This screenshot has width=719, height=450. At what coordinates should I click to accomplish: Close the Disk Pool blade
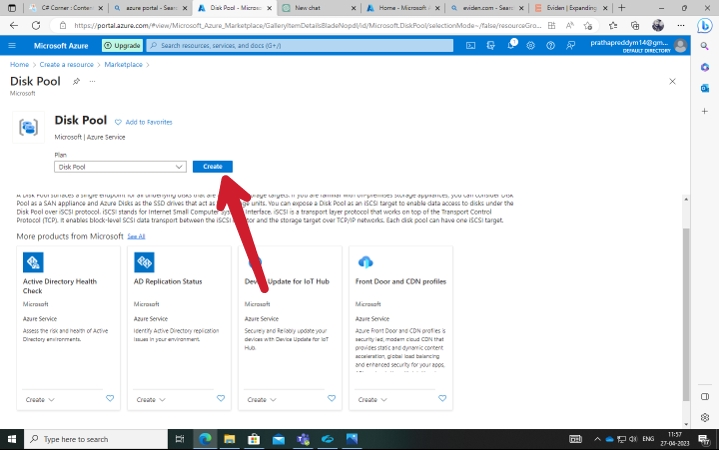pos(672,81)
